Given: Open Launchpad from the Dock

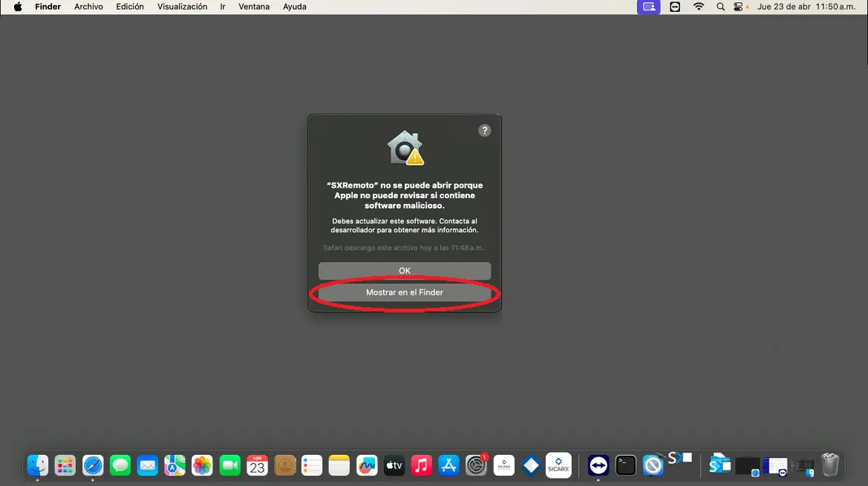Looking at the screenshot, I should [65, 465].
